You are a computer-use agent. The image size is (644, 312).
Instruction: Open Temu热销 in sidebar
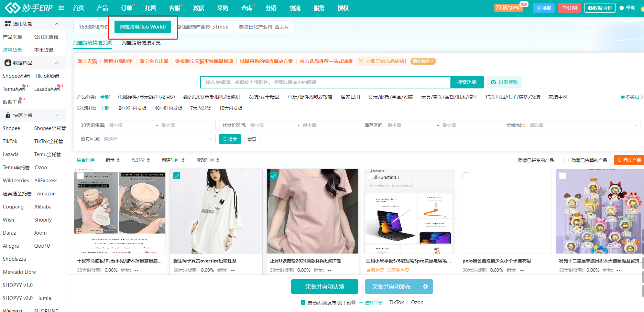14,89
